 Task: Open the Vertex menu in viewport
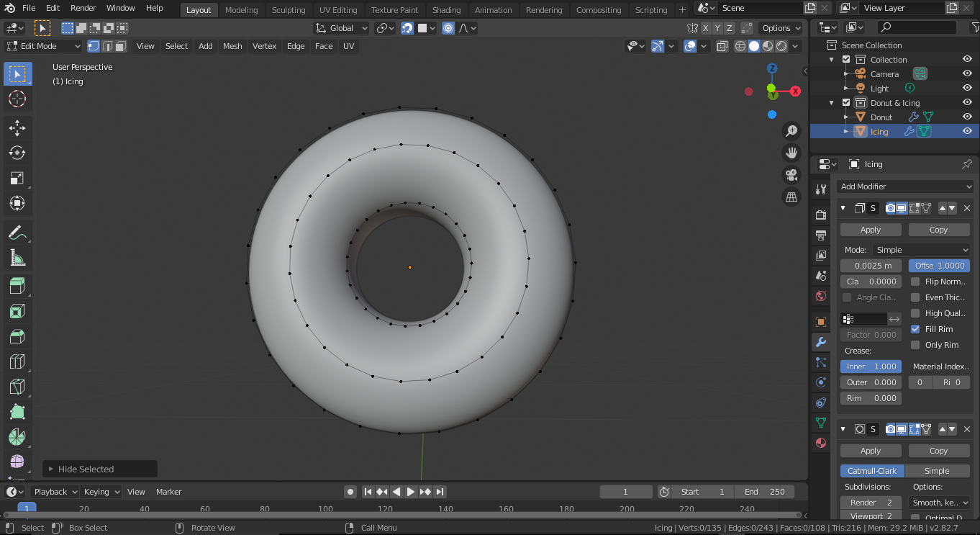(x=264, y=46)
